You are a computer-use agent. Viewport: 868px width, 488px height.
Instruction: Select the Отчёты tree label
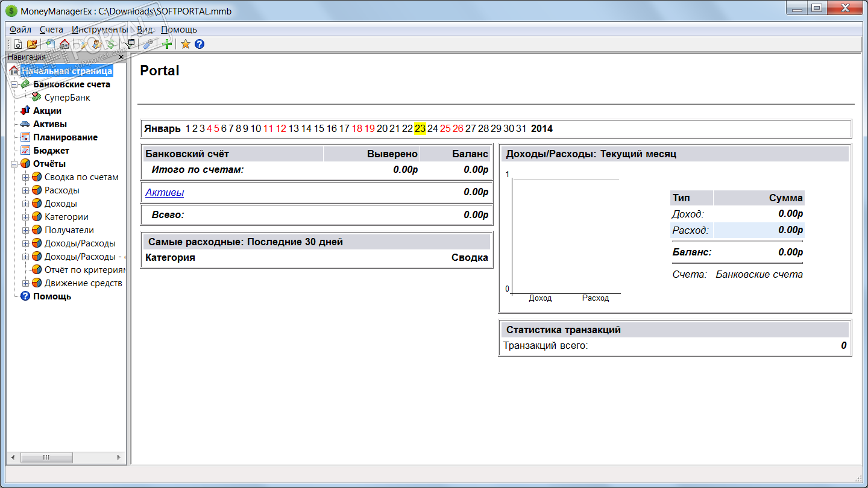pyautogui.click(x=49, y=164)
